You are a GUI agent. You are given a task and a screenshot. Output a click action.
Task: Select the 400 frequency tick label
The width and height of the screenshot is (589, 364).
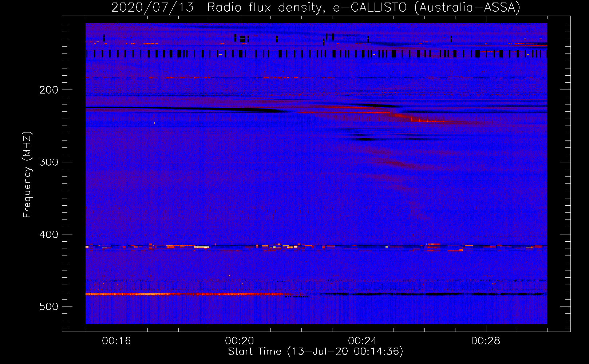[49, 234]
